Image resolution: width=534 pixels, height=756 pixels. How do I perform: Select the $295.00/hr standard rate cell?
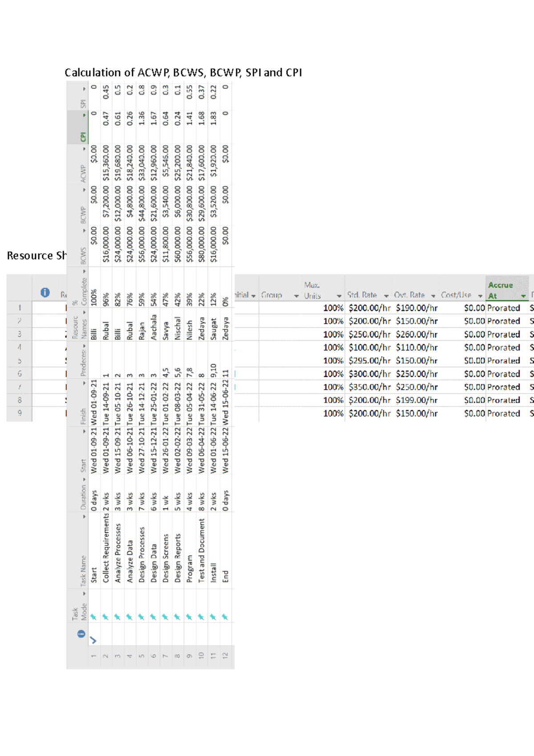pyautogui.click(x=369, y=361)
